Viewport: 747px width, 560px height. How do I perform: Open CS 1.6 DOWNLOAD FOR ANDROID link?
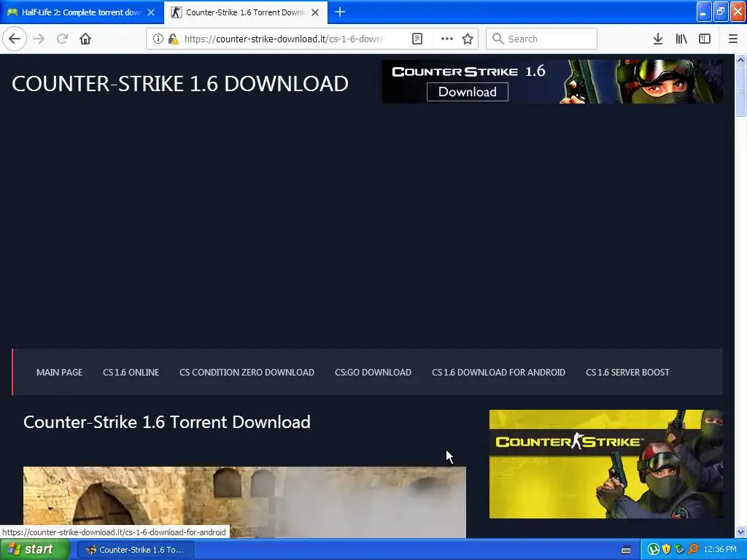click(498, 373)
